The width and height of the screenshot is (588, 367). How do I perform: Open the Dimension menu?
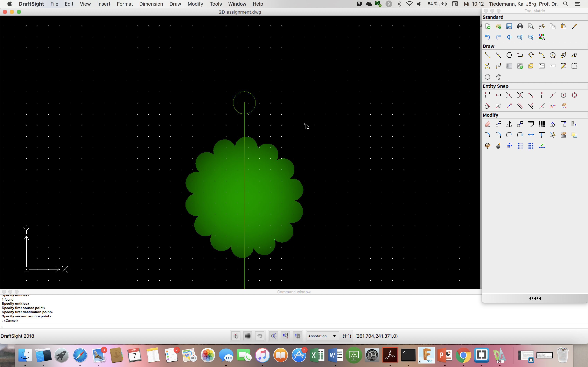(151, 4)
